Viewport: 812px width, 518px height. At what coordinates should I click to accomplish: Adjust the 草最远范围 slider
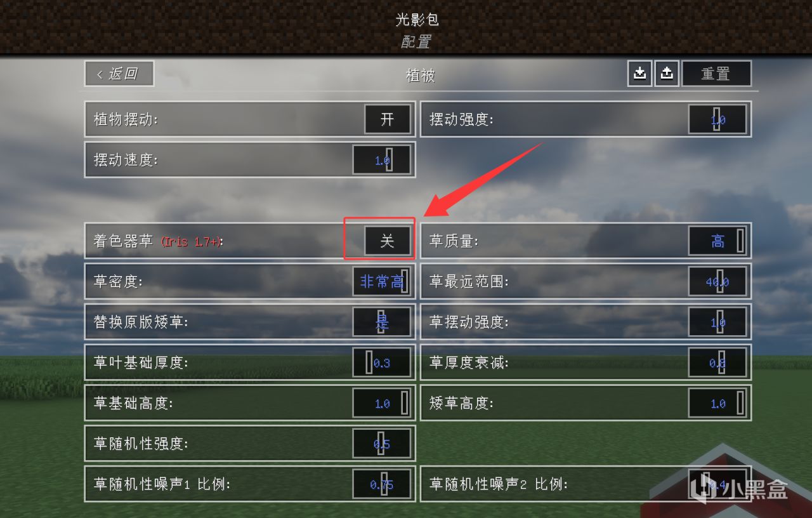tap(717, 281)
